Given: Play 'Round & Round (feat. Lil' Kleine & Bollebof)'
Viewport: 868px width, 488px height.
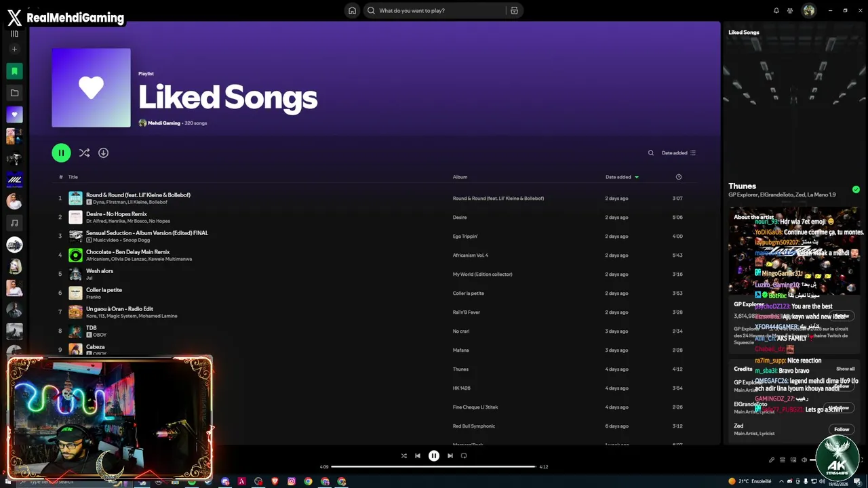Looking at the screenshot, I should pos(138,195).
